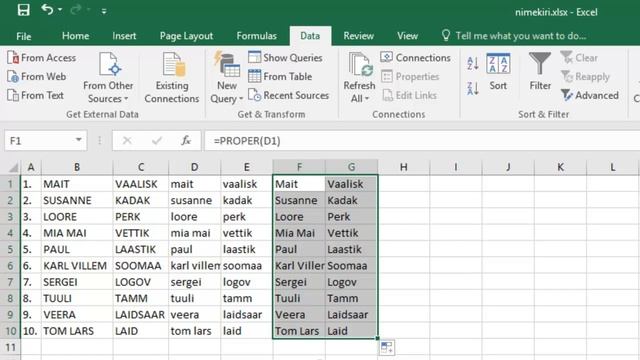Click the Redo icon
This screenshot has width=640, height=360.
(75, 9)
